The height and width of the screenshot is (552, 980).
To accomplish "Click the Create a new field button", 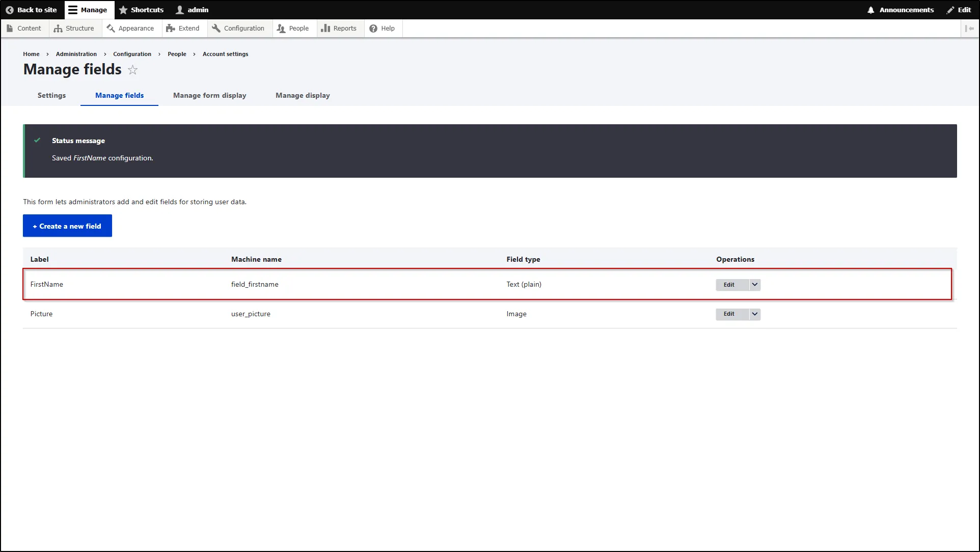I will coord(67,226).
